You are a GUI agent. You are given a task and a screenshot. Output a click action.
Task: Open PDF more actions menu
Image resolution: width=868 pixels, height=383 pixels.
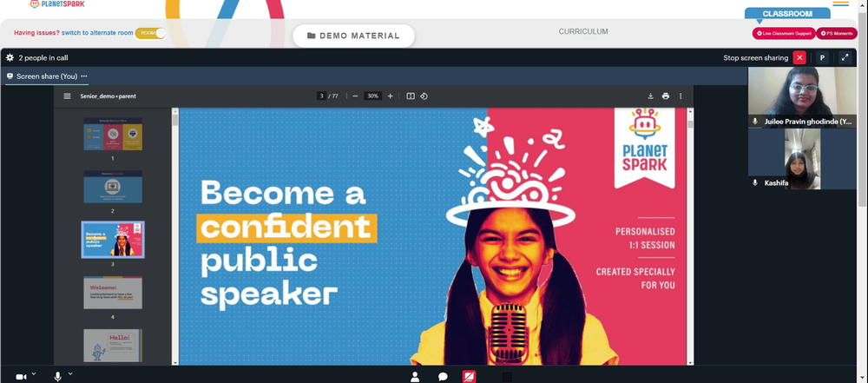(x=681, y=96)
